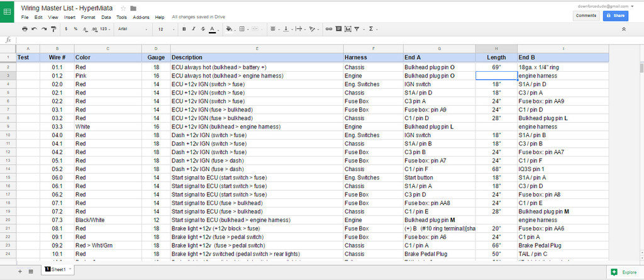Click the insert comment icon
The height and width of the screenshot is (280, 644).
(338, 29)
